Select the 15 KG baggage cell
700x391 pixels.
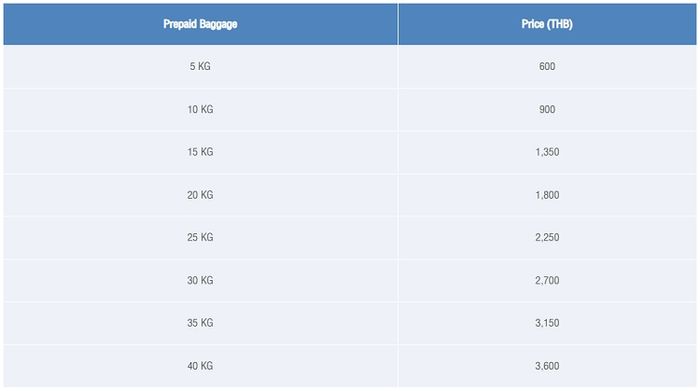200,152
